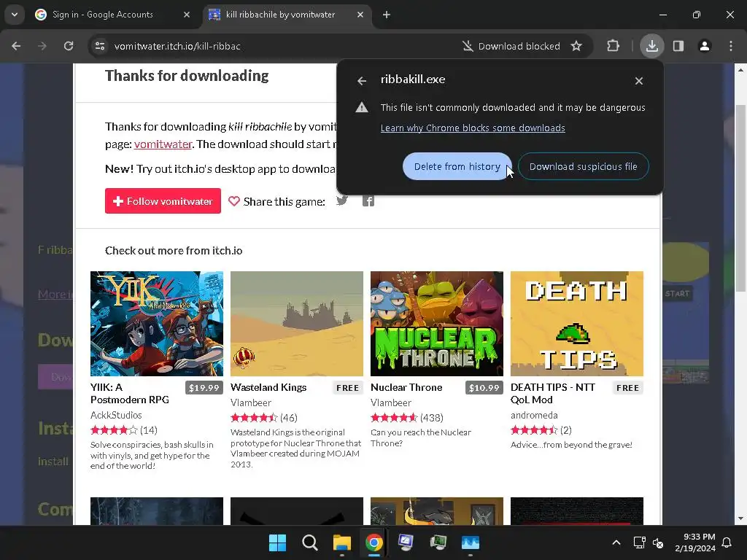747x560 pixels.
Task: Open the Chrome downloads tray icon
Action: click(x=651, y=46)
